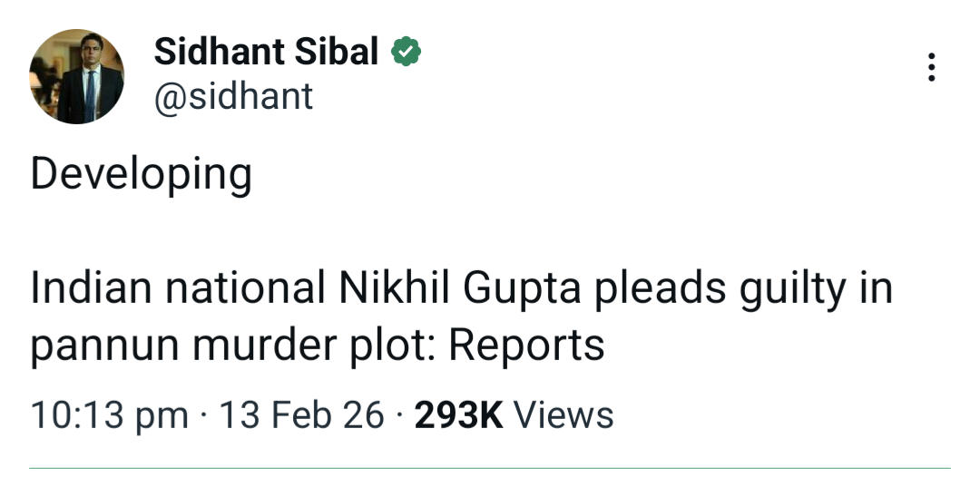Screen dimensions: 980x477
Task: Open Sidhant Sibal's profile picture
Action: [x=76, y=76]
